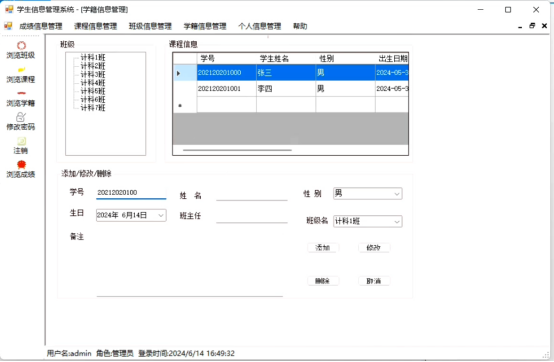The image size is (554, 362).
Task: Open the 学籍信息管理 menu
Action: tap(205, 26)
